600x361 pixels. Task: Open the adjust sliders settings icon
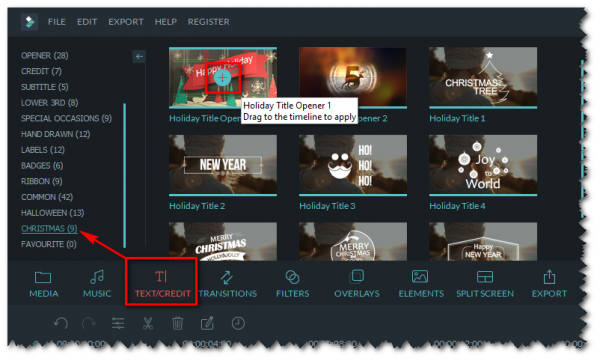118,323
